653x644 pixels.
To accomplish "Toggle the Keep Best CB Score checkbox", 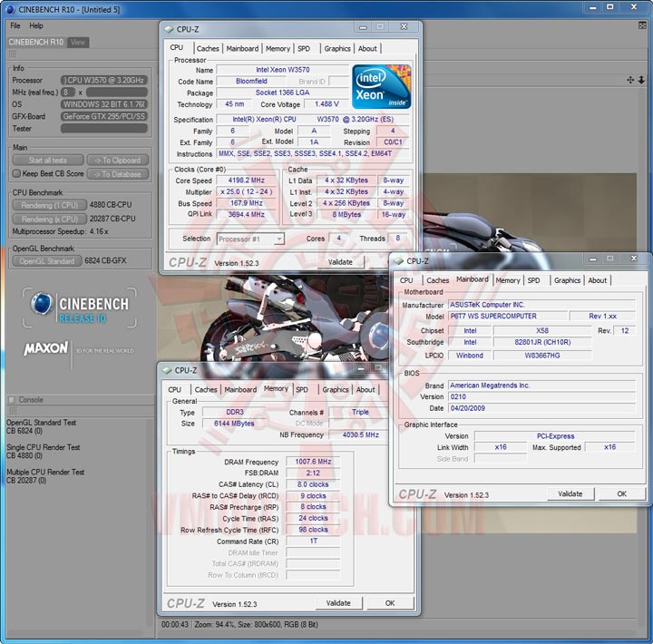I will coord(16,173).
